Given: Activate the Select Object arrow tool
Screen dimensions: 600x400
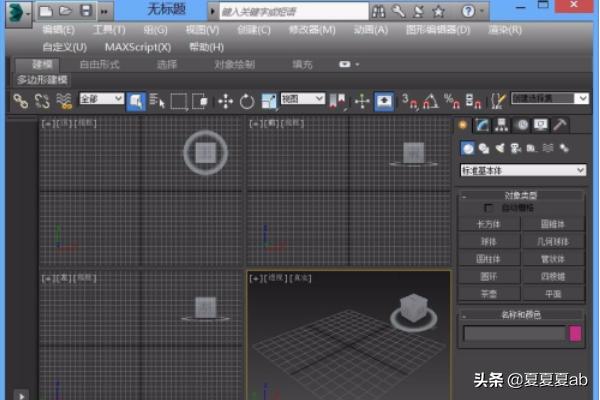Looking at the screenshot, I should tap(136, 100).
